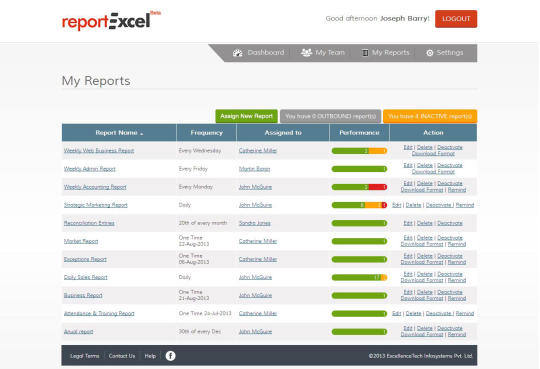Open the Weekly Web Business Report link
This screenshot has width=540, height=369.
pyautogui.click(x=99, y=151)
